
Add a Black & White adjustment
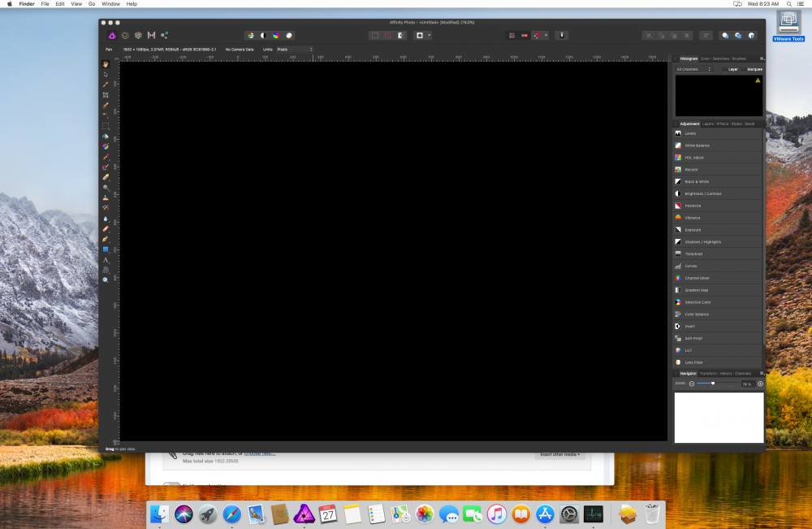(694, 181)
